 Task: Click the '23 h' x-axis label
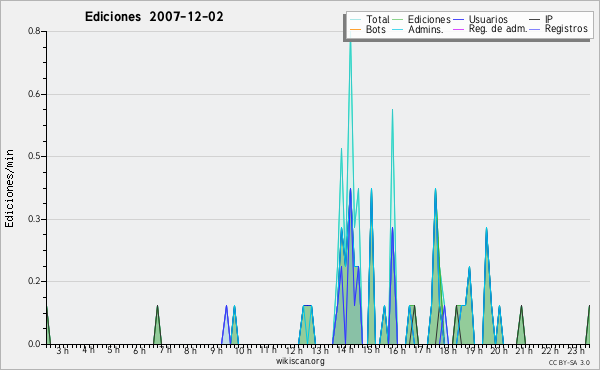pyautogui.click(x=576, y=350)
